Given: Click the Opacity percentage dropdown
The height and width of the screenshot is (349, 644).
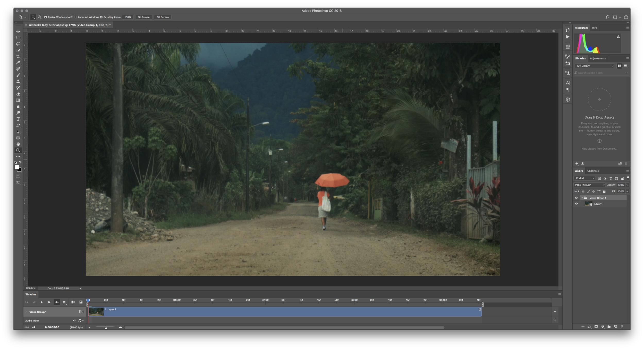Looking at the screenshot, I should 627,185.
